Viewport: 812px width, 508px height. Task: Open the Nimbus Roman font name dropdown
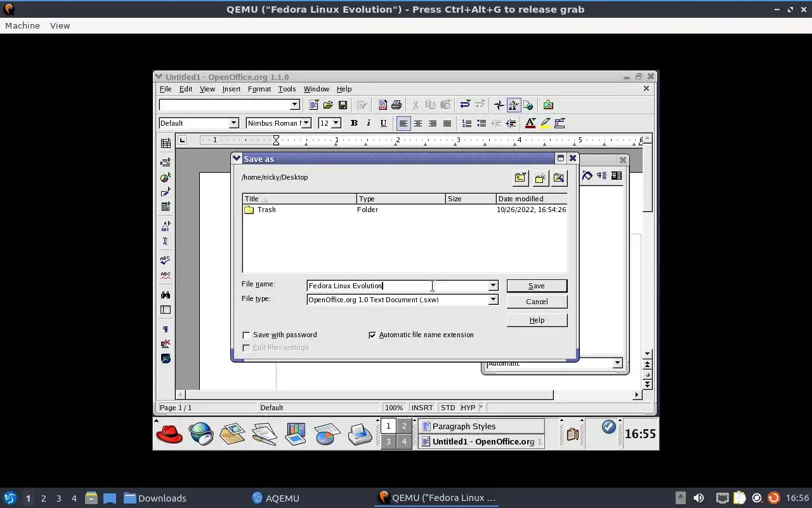[x=306, y=123]
